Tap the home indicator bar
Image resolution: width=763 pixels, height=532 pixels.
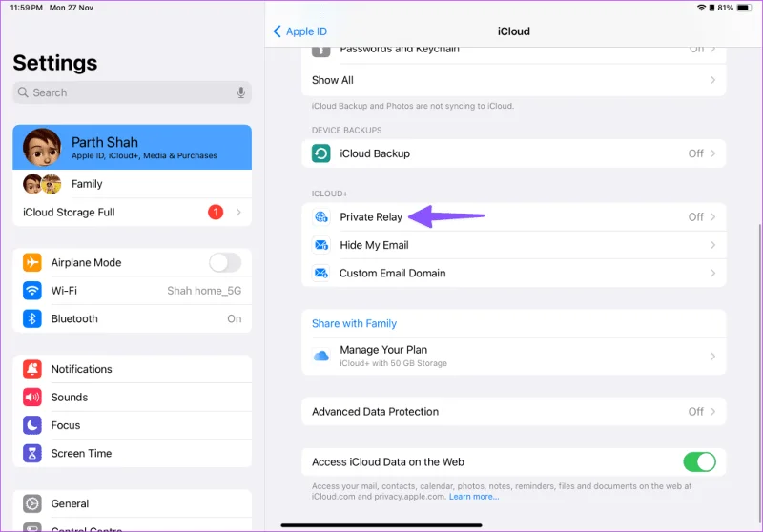[381, 525]
